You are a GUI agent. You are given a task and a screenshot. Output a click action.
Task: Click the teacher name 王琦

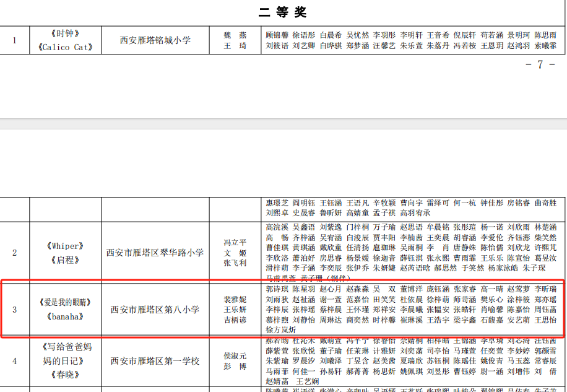point(235,46)
